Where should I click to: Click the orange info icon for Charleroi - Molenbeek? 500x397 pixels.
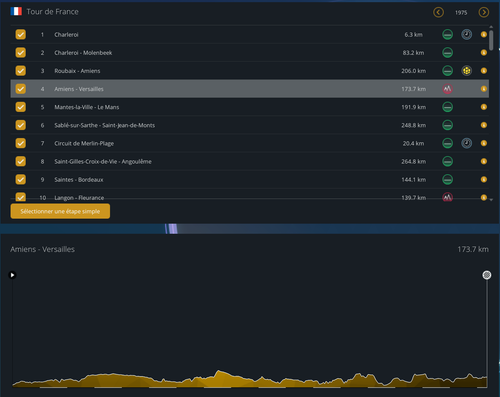point(484,53)
